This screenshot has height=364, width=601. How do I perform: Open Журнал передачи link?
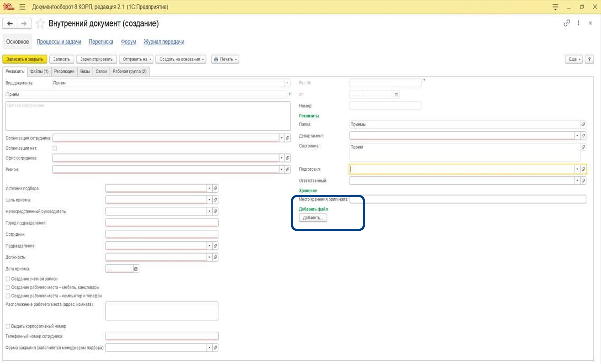164,42
